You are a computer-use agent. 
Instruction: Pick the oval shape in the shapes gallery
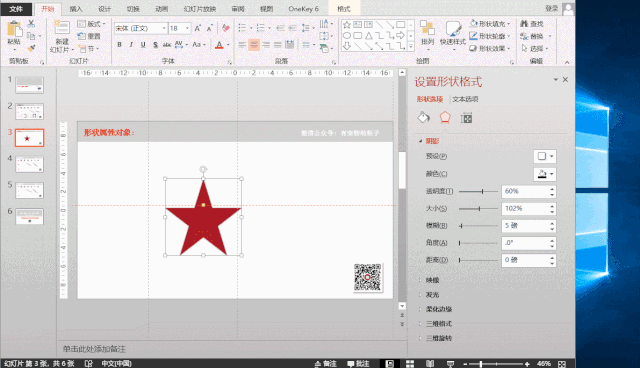347,36
